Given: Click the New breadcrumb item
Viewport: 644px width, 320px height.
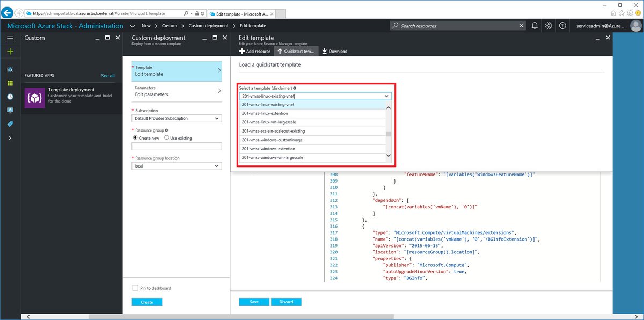Looking at the screenshot, I should tap(146, 26).
